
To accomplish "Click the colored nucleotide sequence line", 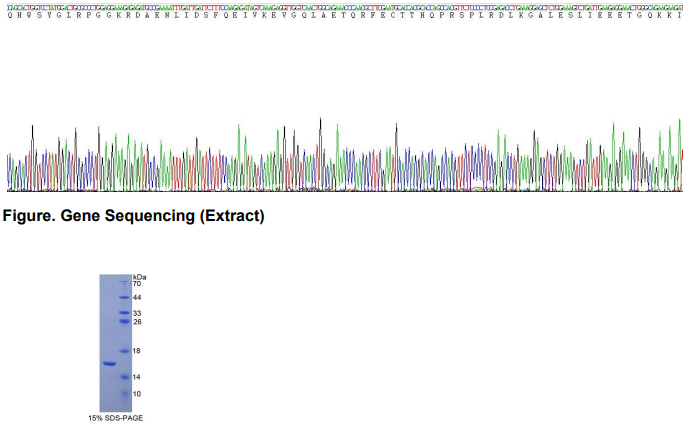I will pos(345,6).
